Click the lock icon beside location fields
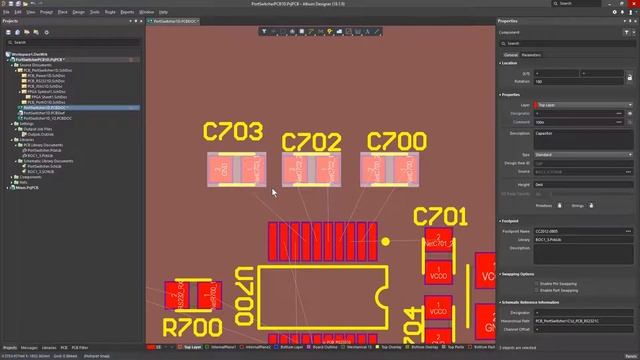The image size is (640, 360). 630,77
